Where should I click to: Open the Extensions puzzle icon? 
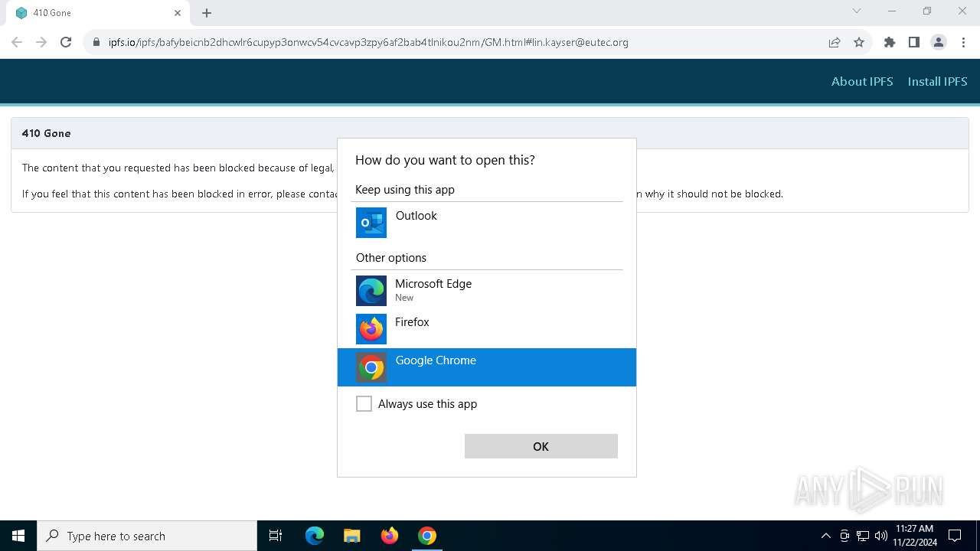(x=890, y=42)
